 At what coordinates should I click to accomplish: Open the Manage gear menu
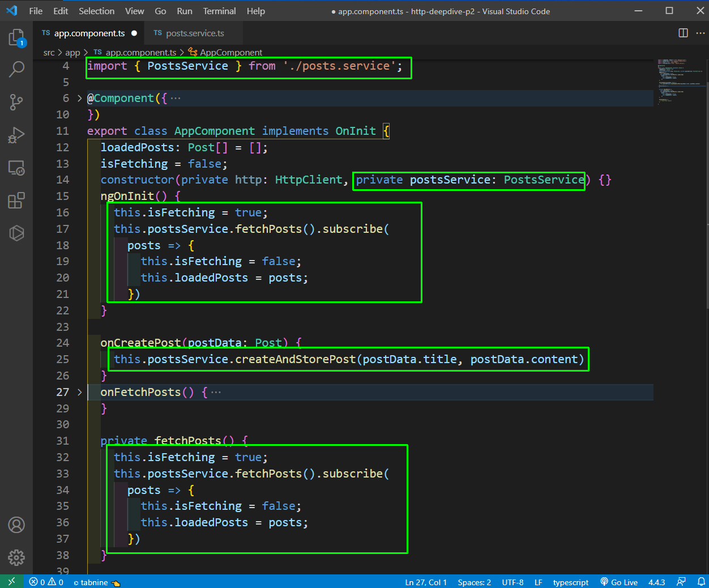point(16,557)
